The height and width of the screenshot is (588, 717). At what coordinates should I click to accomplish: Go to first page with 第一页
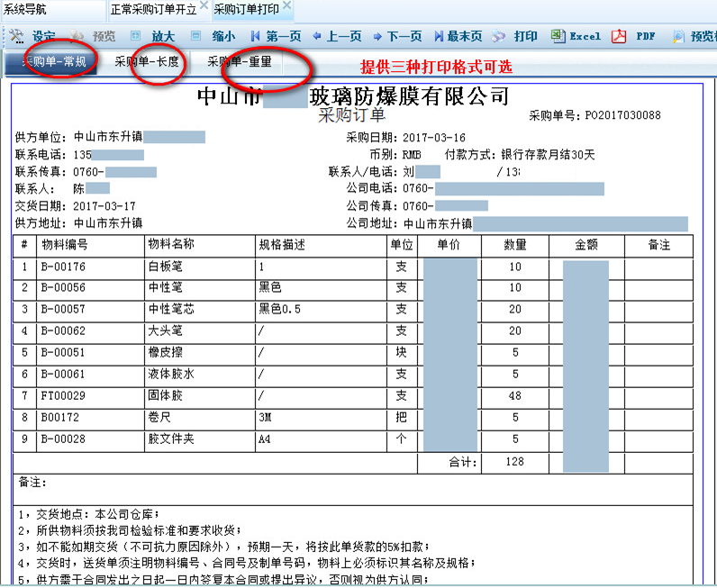point(275,37)
